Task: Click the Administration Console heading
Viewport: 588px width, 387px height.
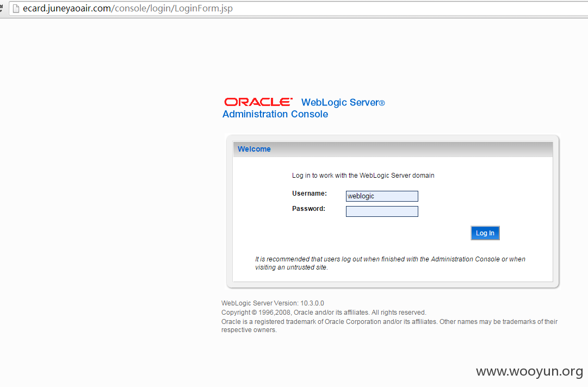Action: tap(275, 114)
